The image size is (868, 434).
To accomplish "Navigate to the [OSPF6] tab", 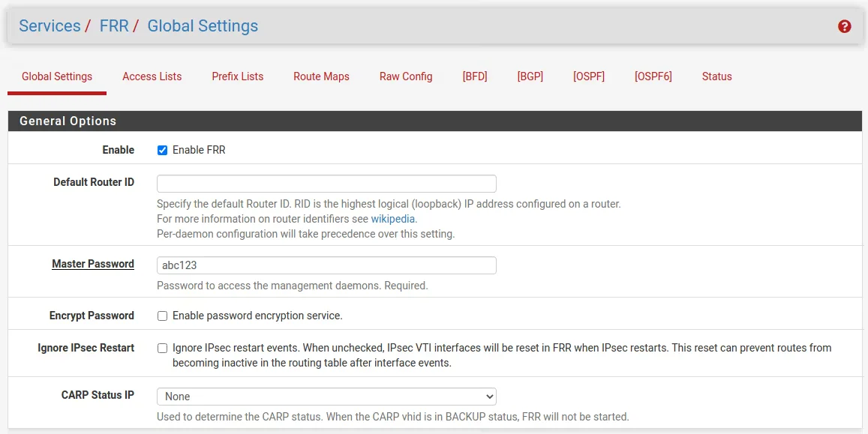I will point(653,76).
